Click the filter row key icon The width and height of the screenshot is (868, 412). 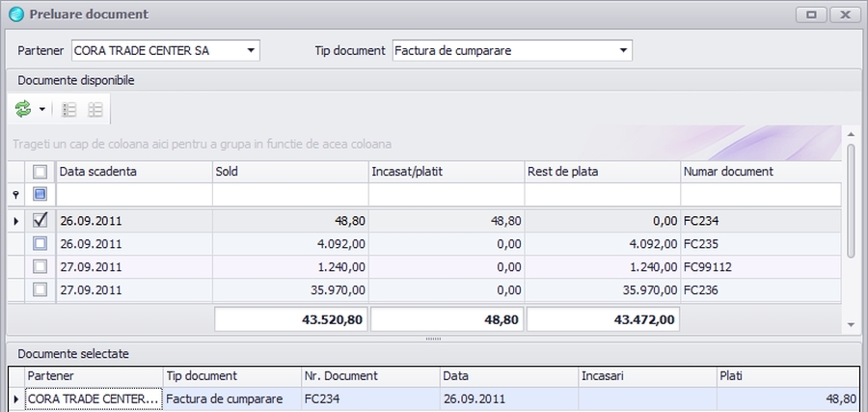(x=14, y=195)
